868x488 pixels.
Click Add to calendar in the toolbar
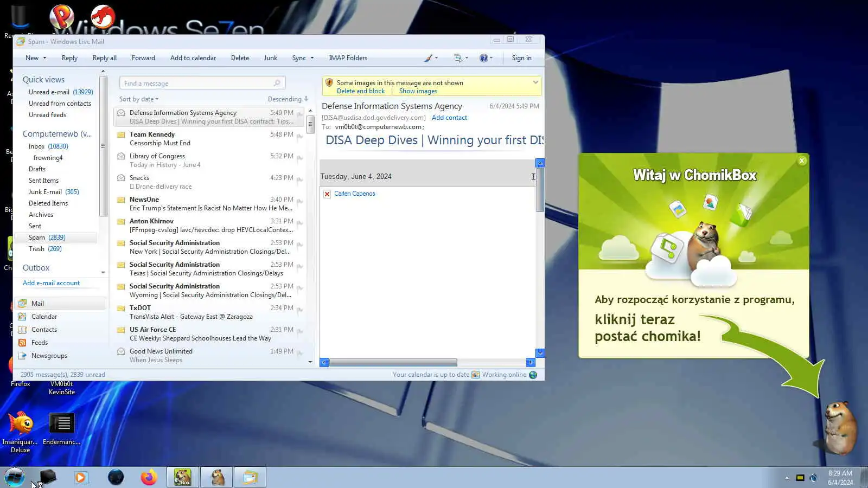pos(193,58)
